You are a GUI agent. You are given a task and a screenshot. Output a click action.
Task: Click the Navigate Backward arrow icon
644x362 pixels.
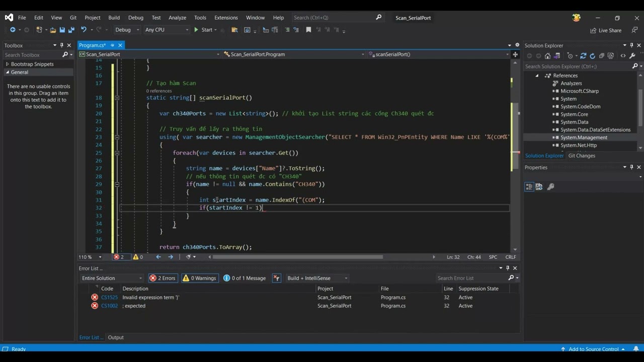(13, 30)
